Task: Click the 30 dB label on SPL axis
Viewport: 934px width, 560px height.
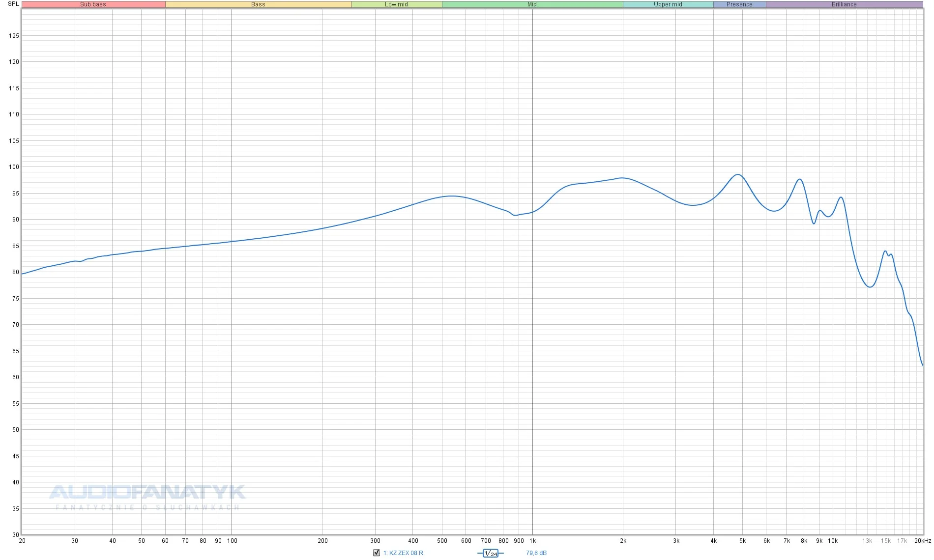Action: point(16,535)
